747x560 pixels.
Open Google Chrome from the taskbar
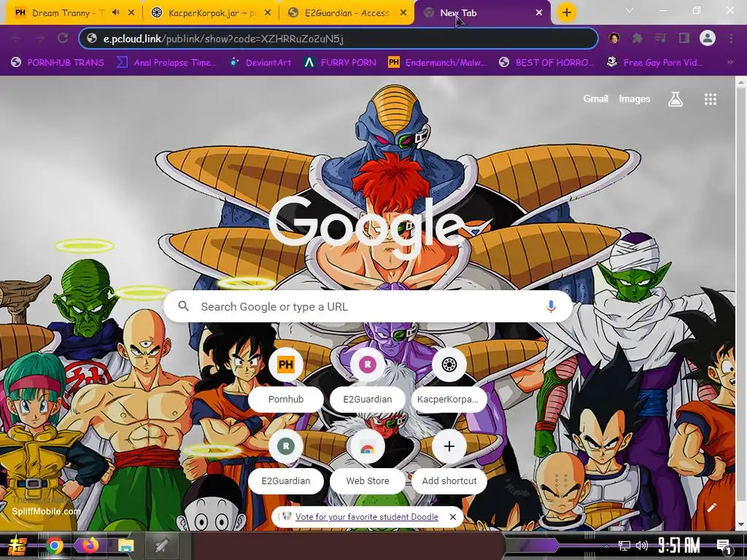pyautogui.click(x=54, y=545)
